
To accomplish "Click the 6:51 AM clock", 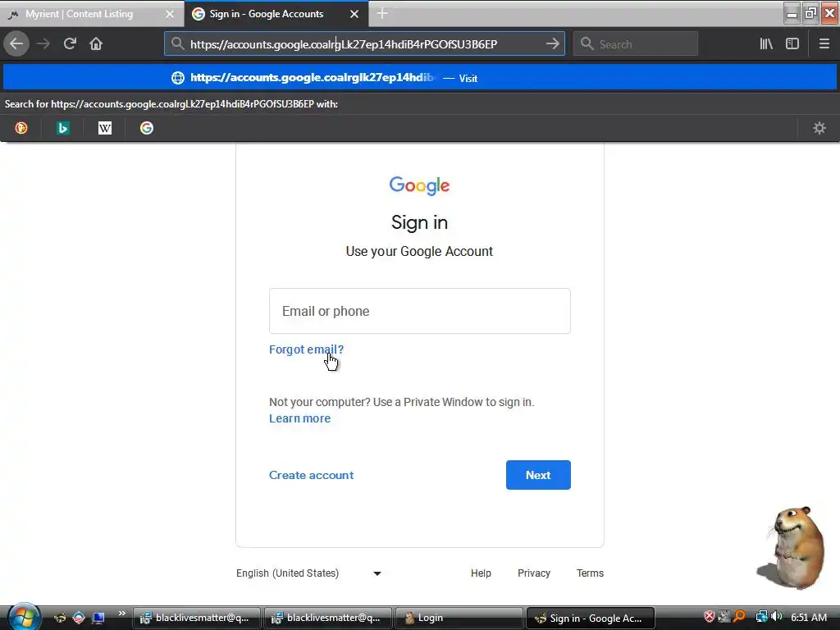I will 808,617.
